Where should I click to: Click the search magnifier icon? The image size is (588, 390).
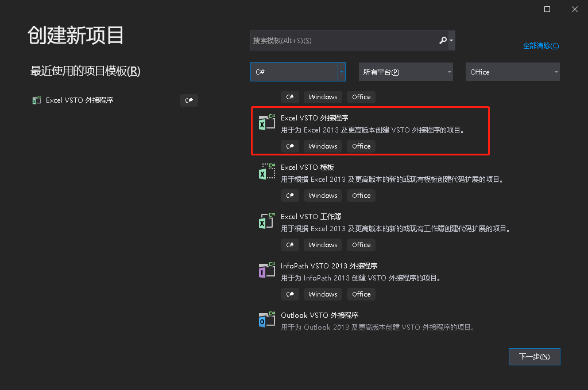[x=443, y=41]
